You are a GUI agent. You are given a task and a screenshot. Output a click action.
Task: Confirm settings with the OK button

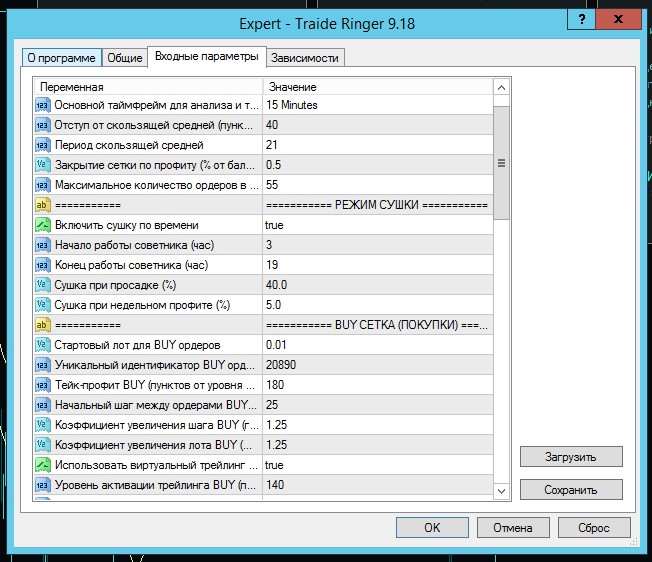432,527
